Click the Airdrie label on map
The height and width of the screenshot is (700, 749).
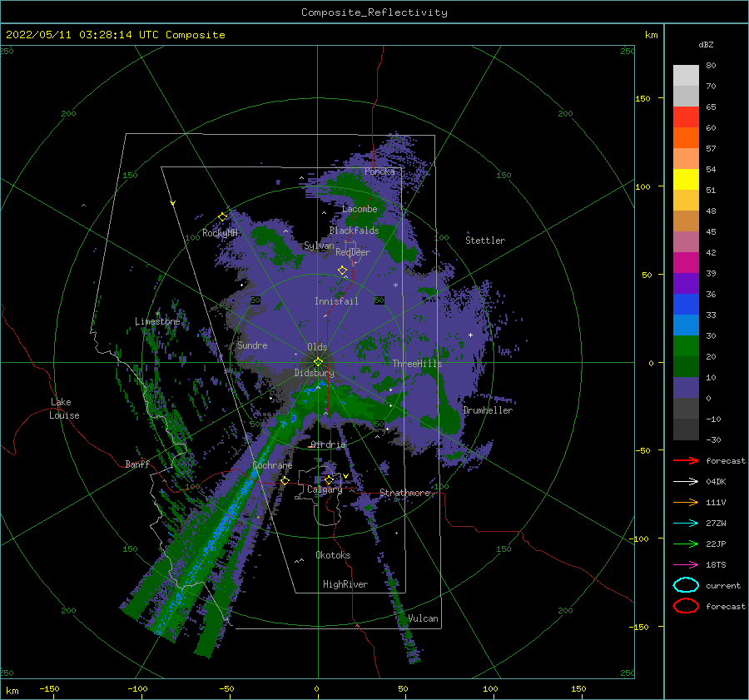[328, 444]
